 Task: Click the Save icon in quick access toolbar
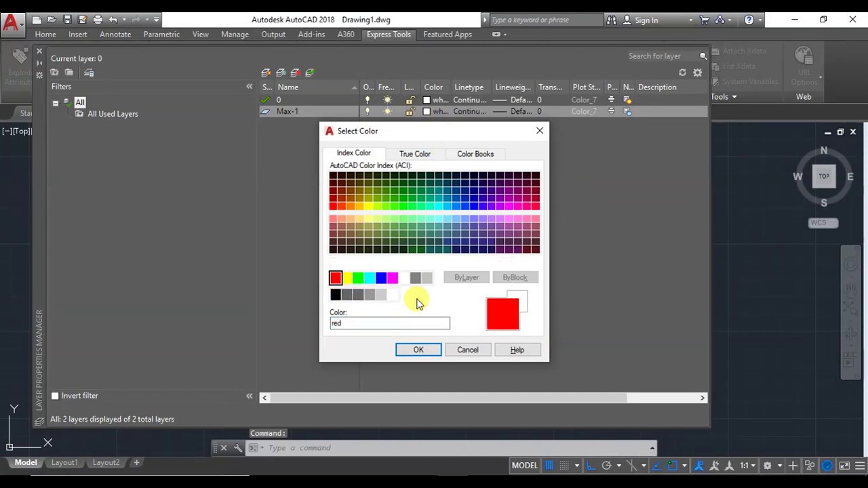point(67,20)
